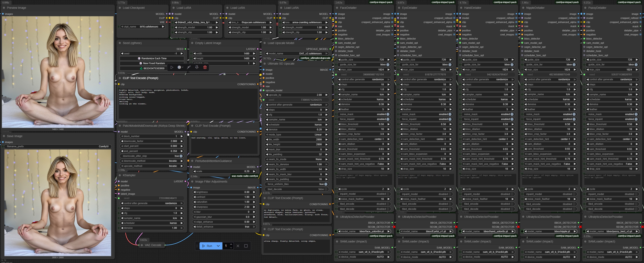Collapse the FaceDetailer node via title dot
This screenshot has width=644, height=263.
click(337, 8)
